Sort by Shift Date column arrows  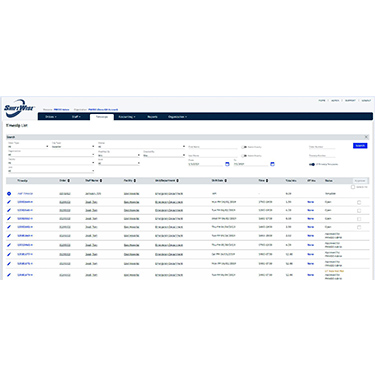[226, 180]
